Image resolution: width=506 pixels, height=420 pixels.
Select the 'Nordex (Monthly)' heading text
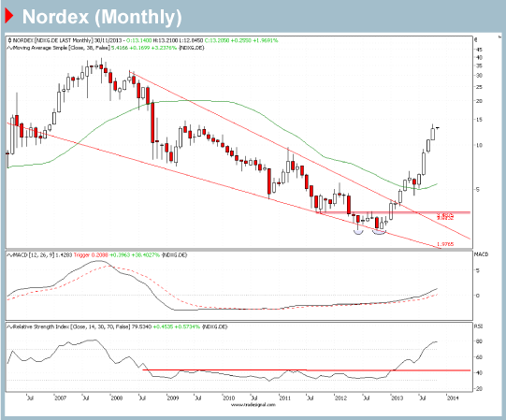click(x=102, y=17)
